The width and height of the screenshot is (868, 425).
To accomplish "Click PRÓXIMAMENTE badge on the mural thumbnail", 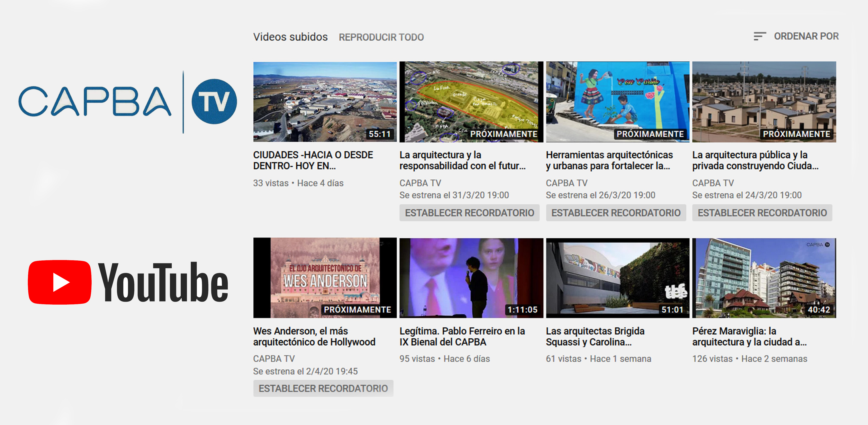I will click(x=650, y=134).
